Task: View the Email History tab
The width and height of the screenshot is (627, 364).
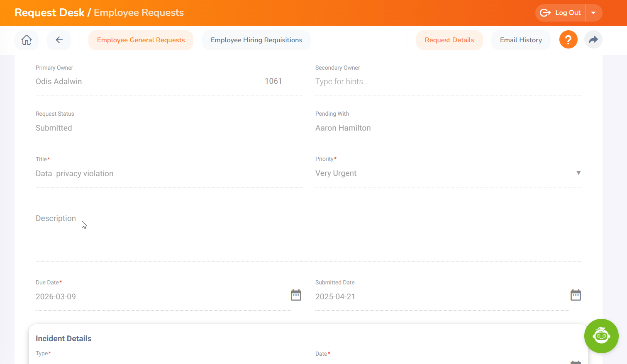Action: pos(521,40)
